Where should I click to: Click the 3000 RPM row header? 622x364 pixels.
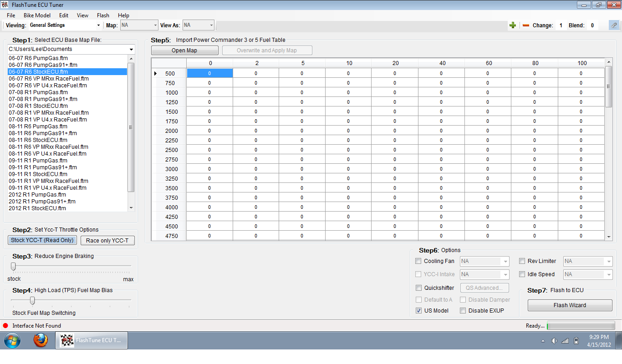tap(169, 169)
